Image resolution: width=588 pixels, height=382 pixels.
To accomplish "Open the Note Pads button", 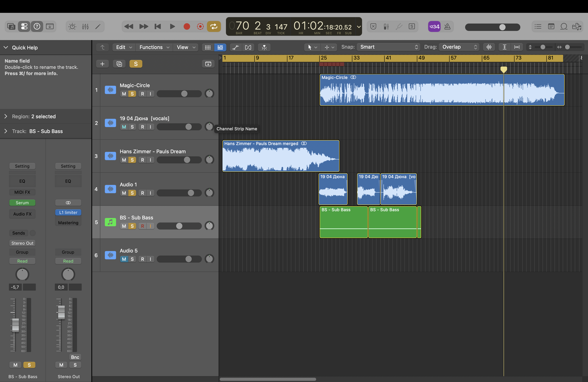I will tap(551, 26).
